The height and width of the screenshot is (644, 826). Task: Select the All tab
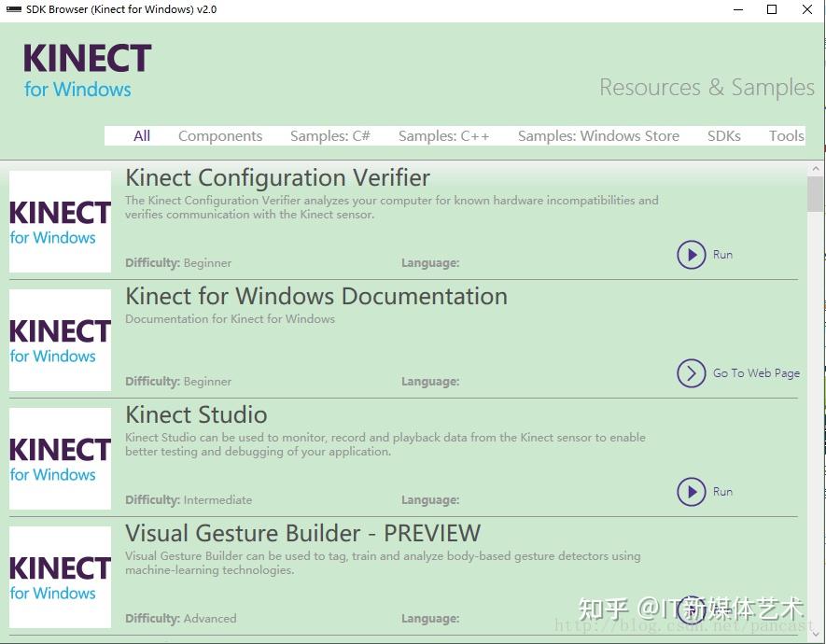tap(141, 135)
